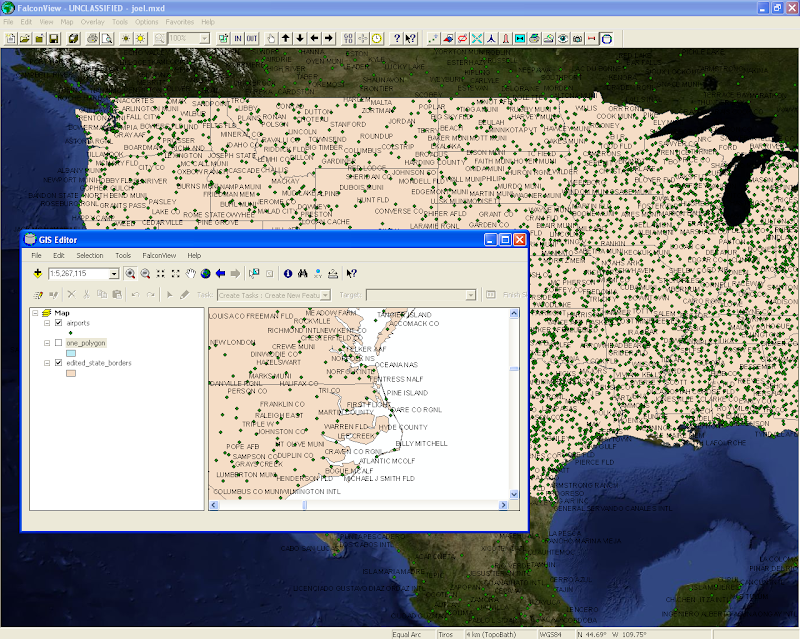The width and height of the screenshot is (800, 639).
Task: Select the Identify info tool
Action: (288, 274)
